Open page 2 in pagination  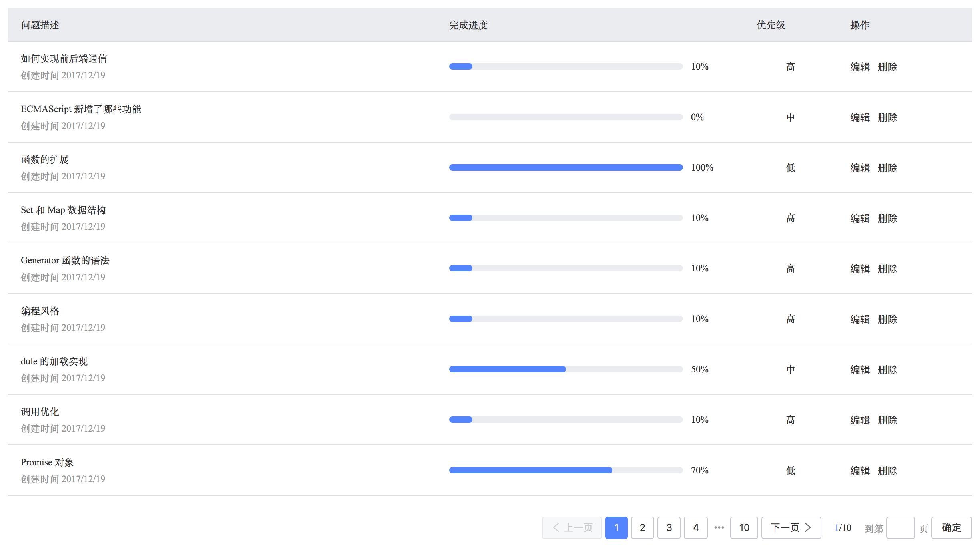[x=642, y=527]
